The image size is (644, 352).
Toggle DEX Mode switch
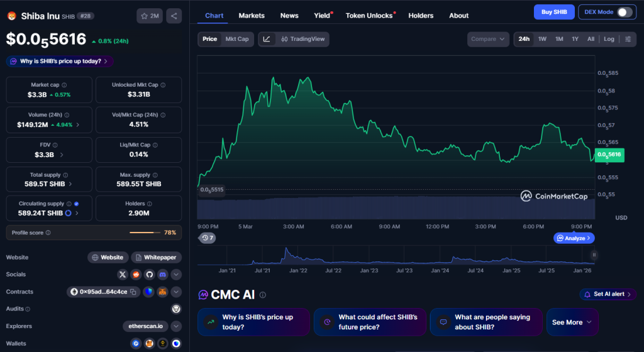click(x=624, y=12)
